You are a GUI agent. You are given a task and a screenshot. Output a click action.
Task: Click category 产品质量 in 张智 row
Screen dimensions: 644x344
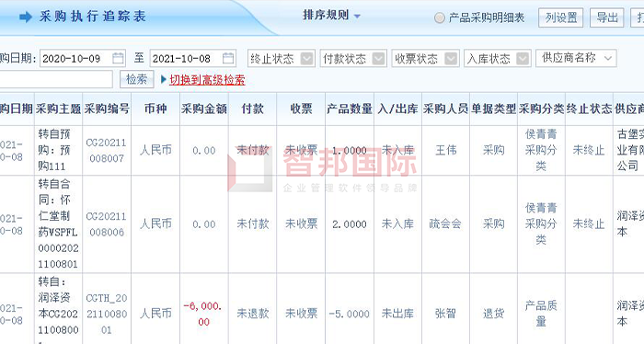click(541, 314)
